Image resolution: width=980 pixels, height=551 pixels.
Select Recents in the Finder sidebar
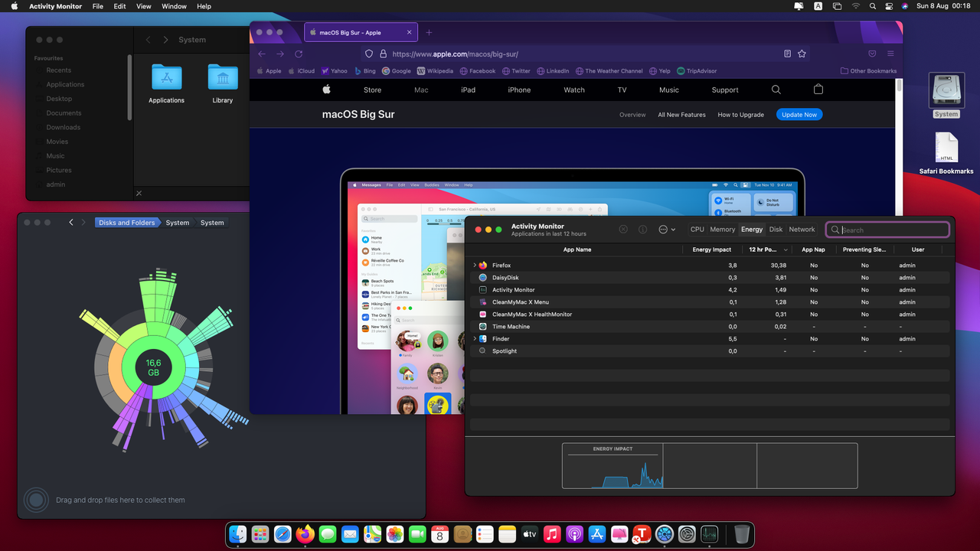[59, 70]
